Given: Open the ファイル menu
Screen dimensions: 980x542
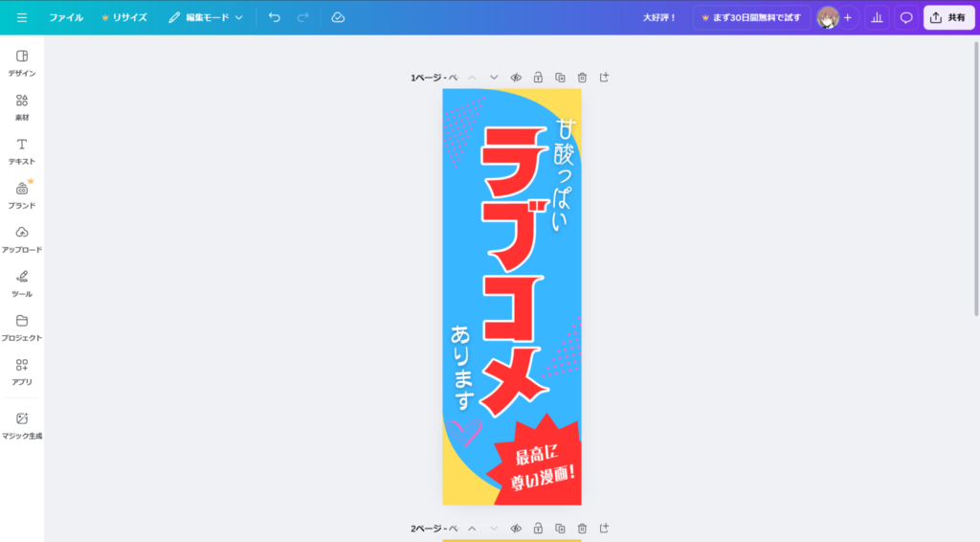Looking at the screenshot, I should coord(66,17).
